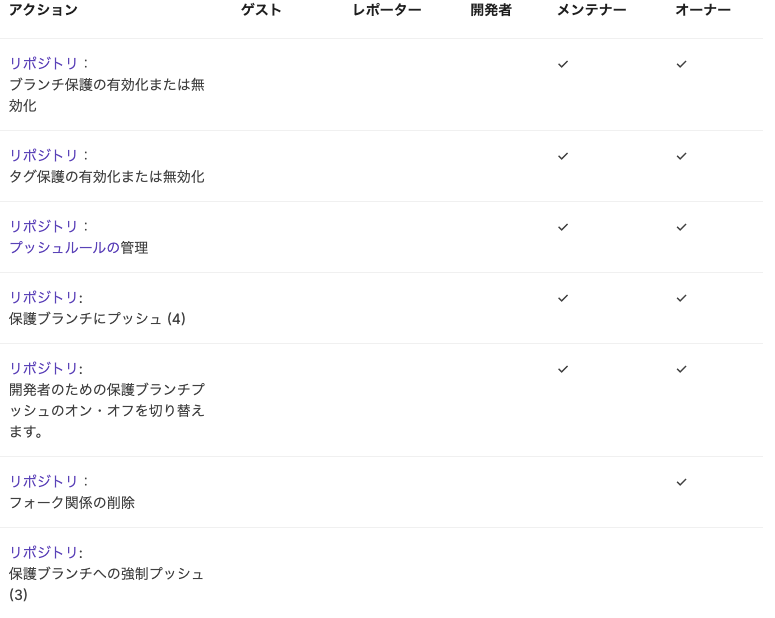Click Maintainer checkmark for push rules management

click(563, 227)
